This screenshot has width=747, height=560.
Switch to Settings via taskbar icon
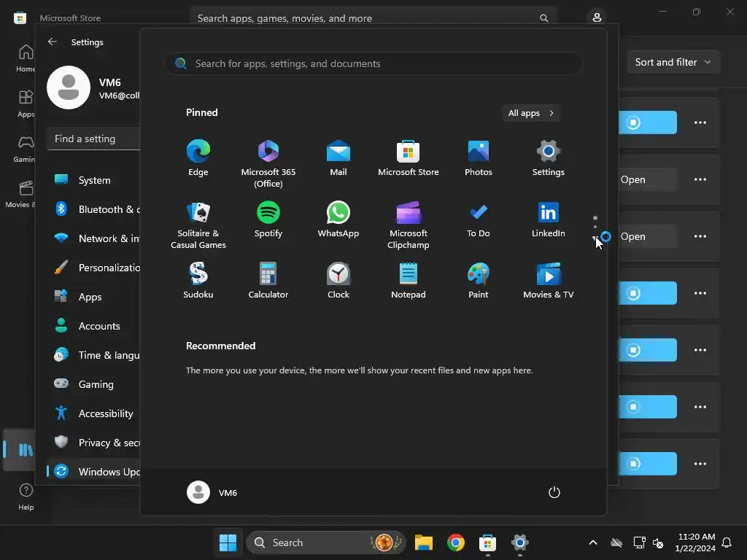[x=519, y=542]
